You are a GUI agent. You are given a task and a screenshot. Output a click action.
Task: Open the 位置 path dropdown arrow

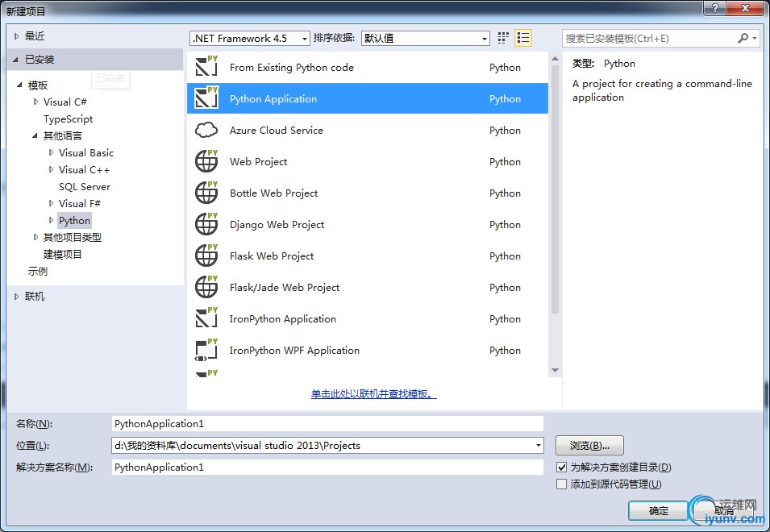[539, 446]
